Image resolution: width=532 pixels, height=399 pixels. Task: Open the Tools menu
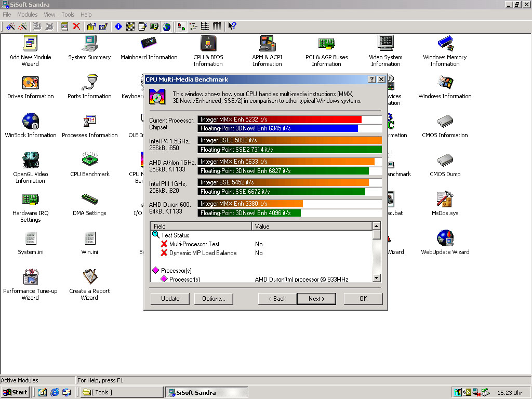pyautogui.click(x=68, y=15)
